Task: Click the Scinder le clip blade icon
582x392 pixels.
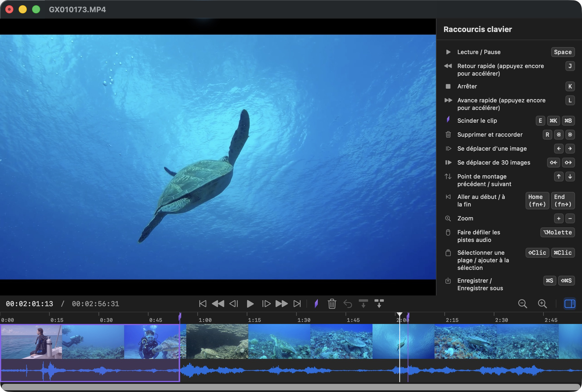Action: pos(448,120)
